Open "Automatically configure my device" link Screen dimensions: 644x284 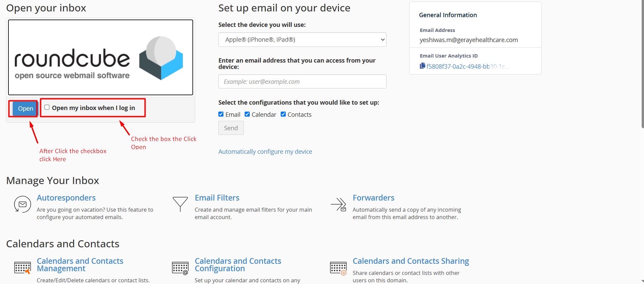(x=265, y=152)
